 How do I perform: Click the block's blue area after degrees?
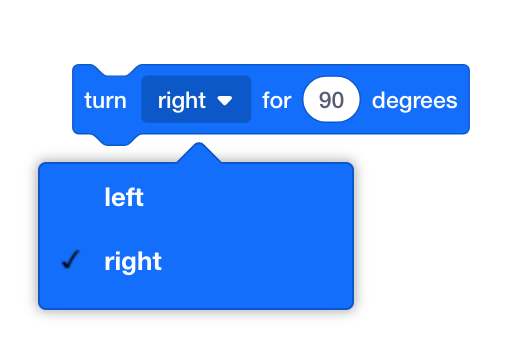[463, 99]
